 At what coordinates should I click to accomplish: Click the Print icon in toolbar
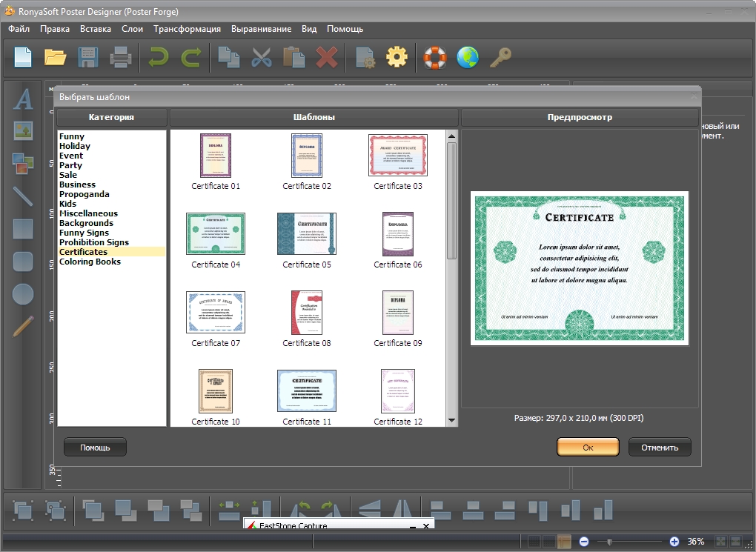click(x=121, y=57)
